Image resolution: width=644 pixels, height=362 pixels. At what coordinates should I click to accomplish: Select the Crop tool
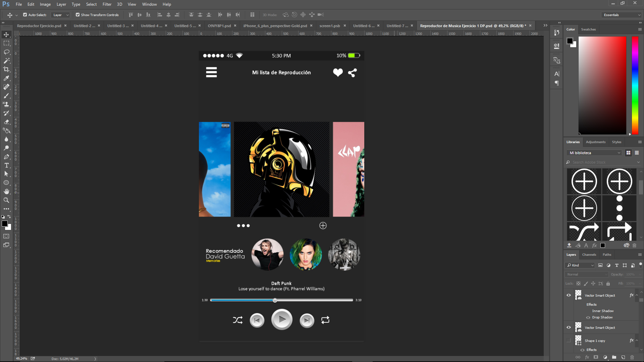(x=6, y=69)
